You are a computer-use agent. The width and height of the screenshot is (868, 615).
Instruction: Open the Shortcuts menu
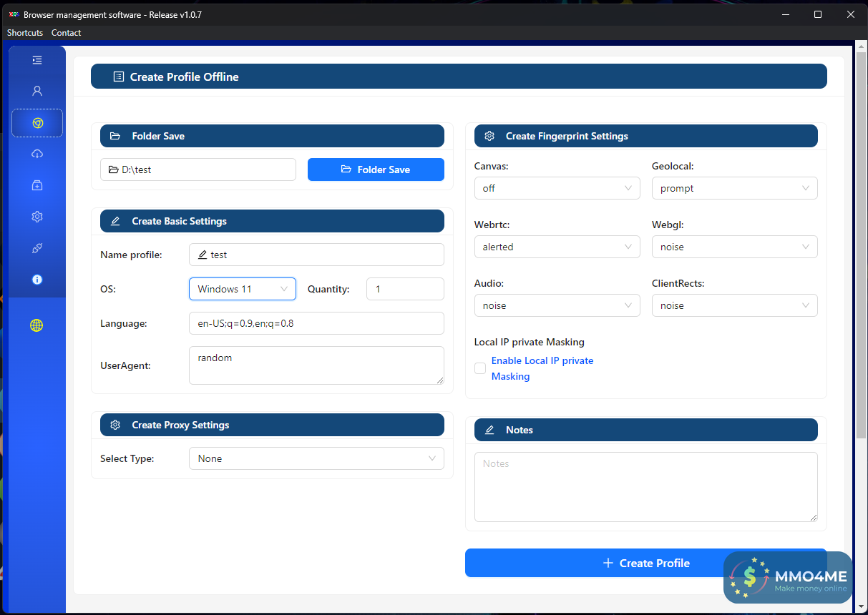(25, 33)
